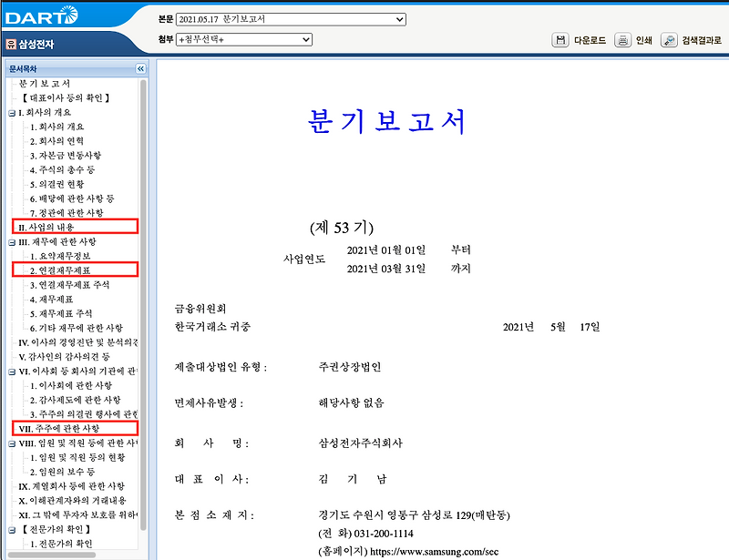Image resolution: width=729 pixels, height=560 pixels.
Task: Click the 문서목차 panel header title
Action: [x=23, y=69]
